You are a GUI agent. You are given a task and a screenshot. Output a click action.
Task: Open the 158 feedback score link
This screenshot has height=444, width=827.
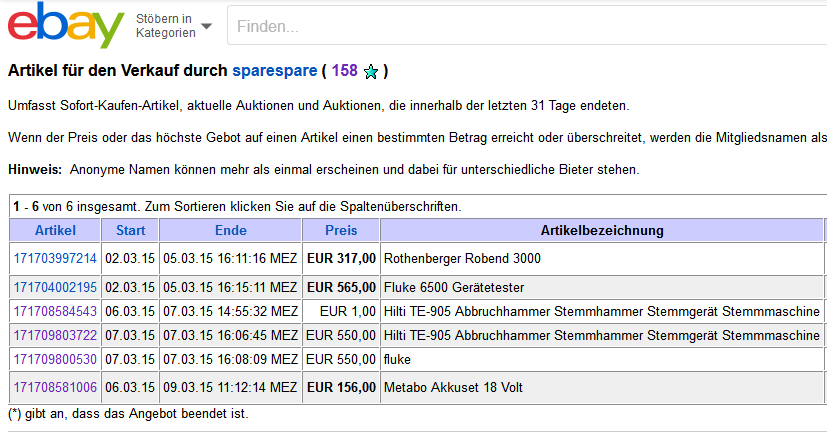(x=344, y=71)
